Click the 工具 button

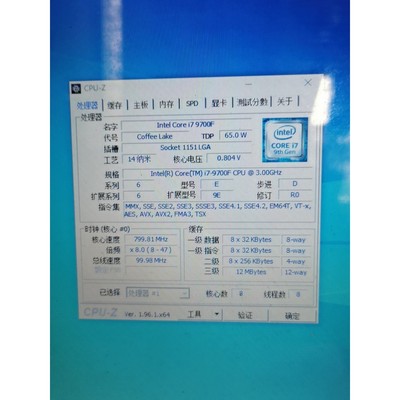click(195, 314)
